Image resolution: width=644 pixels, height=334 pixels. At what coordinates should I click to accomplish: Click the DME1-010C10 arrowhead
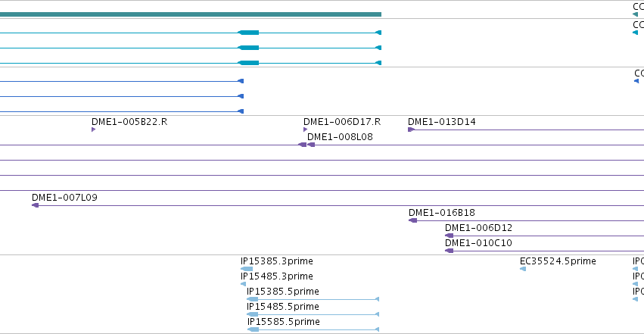pos(450,251)
